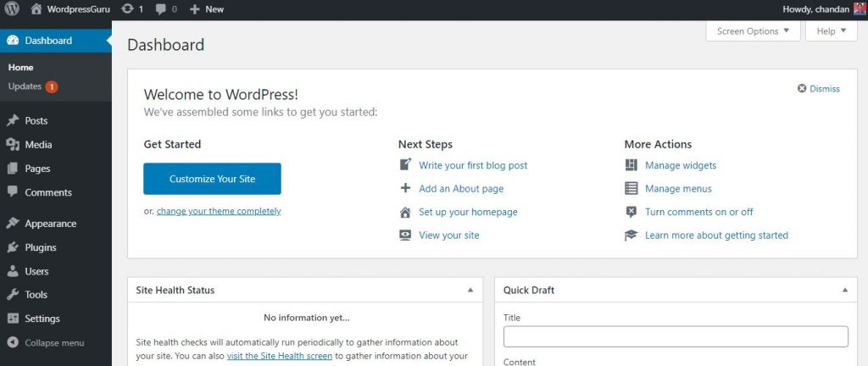868x366 pixels.
Task: Open the Plugins plug icon
Action: [13, 247]
